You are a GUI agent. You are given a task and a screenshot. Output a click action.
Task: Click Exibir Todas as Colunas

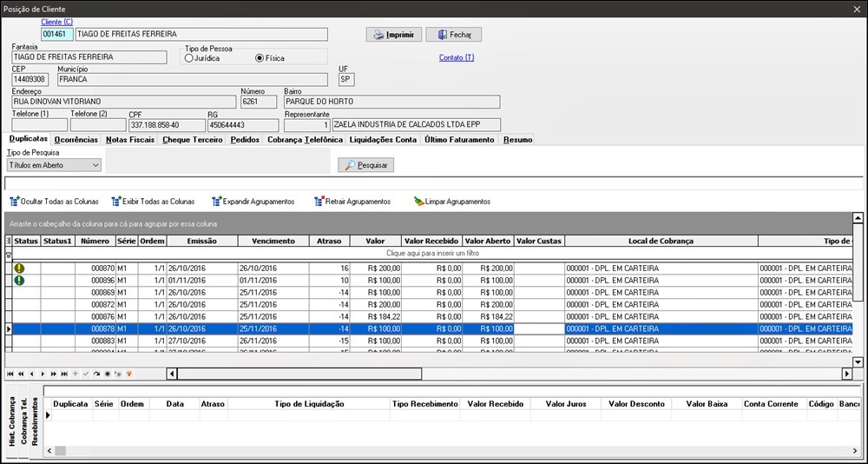point(154,202)
